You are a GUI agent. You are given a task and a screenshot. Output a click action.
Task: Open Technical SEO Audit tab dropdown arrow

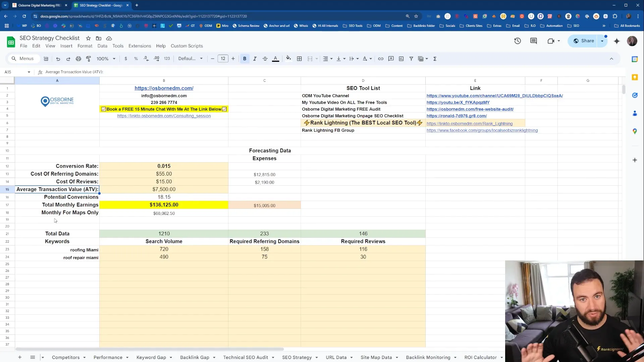click(x=273, y=358)
